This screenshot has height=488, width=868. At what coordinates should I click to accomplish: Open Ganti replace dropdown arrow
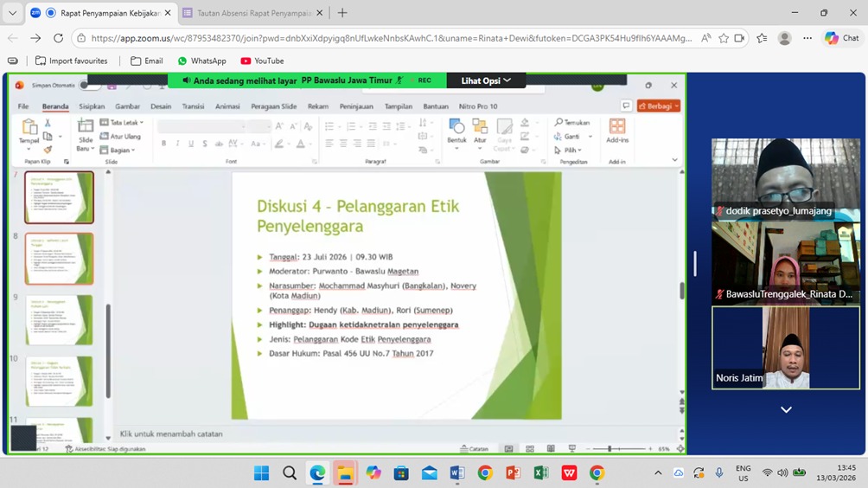point(590,136)
